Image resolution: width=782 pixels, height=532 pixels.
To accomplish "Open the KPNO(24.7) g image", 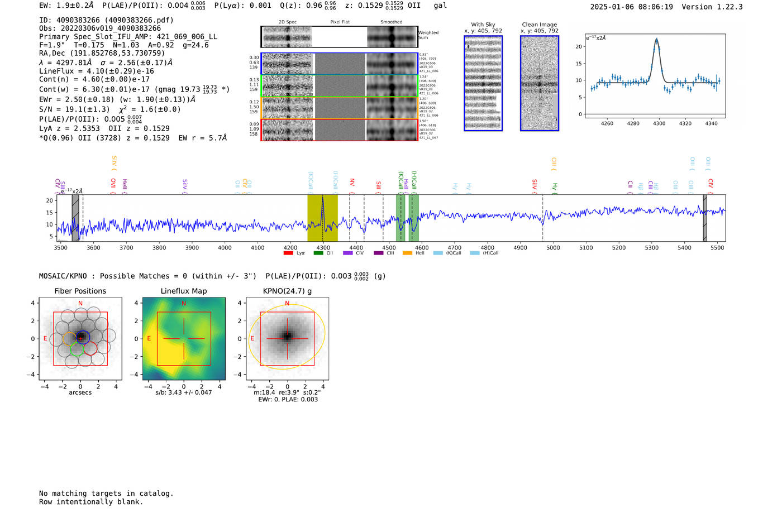I will coord(287,339).
